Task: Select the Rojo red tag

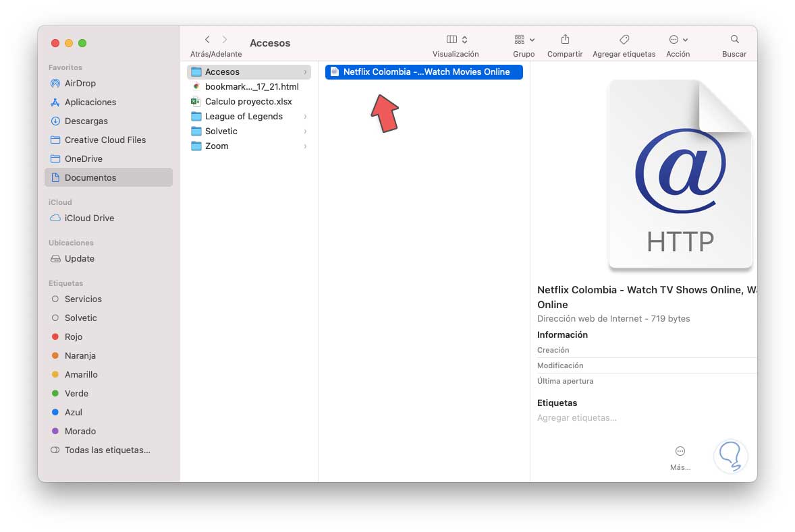Action: [x=109, y=337]
